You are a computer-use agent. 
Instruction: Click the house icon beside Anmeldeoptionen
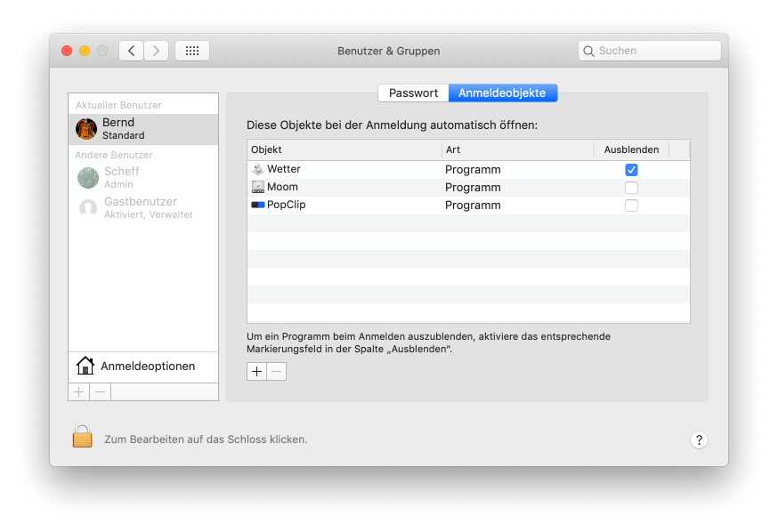pos(85,366)
